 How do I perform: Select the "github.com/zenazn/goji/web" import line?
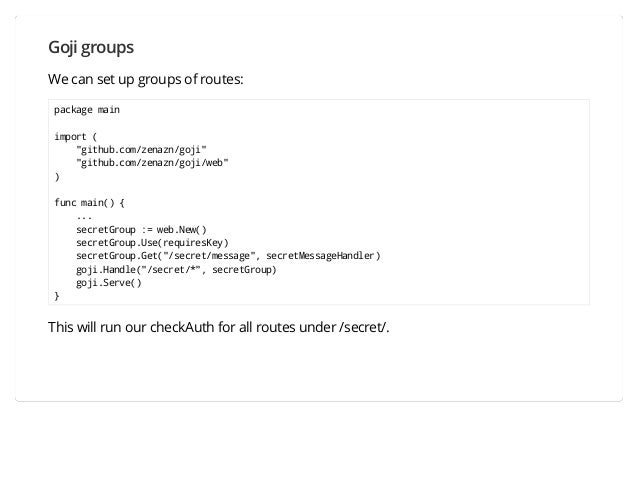152,163
